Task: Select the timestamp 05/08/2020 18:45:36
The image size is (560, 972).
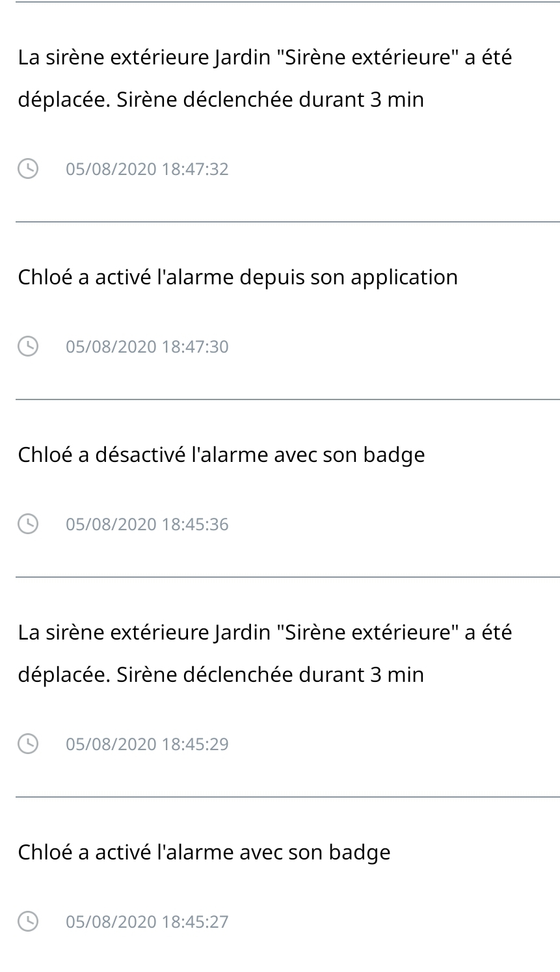Action: click(147, 524)
